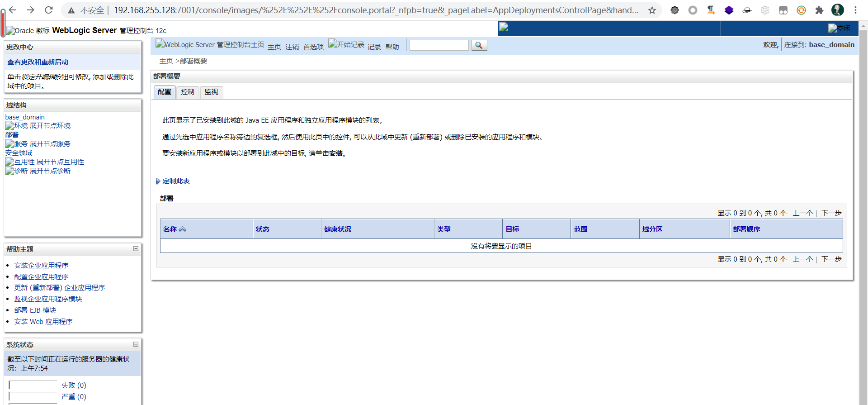
Task: Reload the page with the refresh icon
Action: tap(49, 10)
